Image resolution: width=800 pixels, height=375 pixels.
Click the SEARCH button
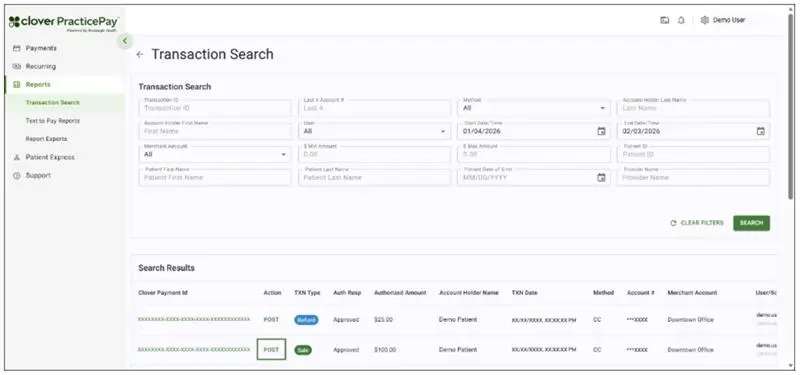coord(752,223)
